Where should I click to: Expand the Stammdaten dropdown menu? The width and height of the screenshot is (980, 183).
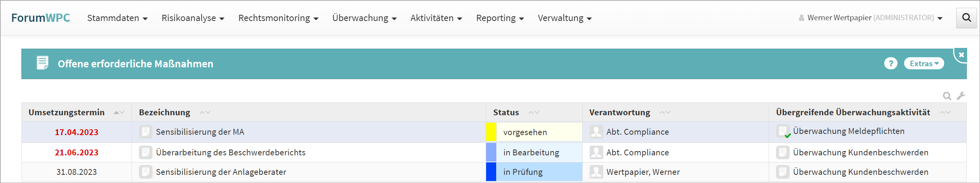tap(117, 18)
